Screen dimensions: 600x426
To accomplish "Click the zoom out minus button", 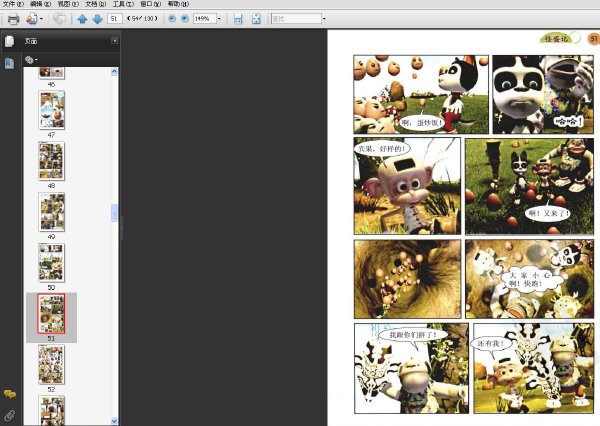I will [x=172, y=18].
